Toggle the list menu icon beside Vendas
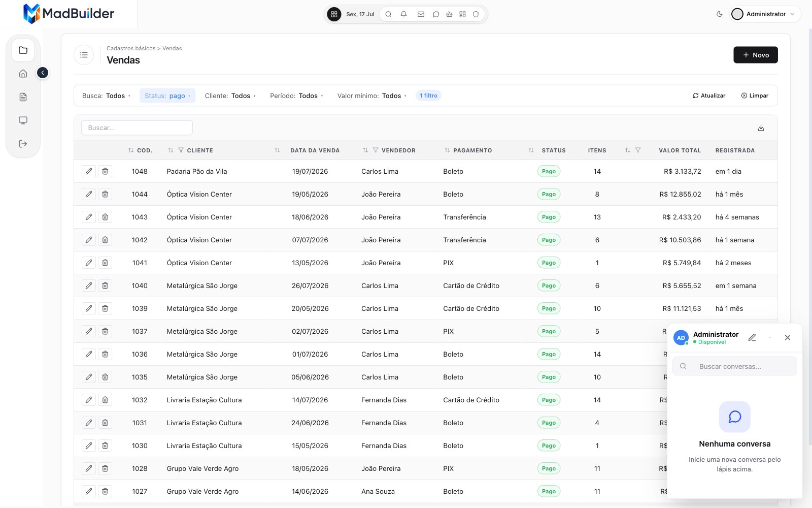This screenshot has width=812, height=508. 84,55
